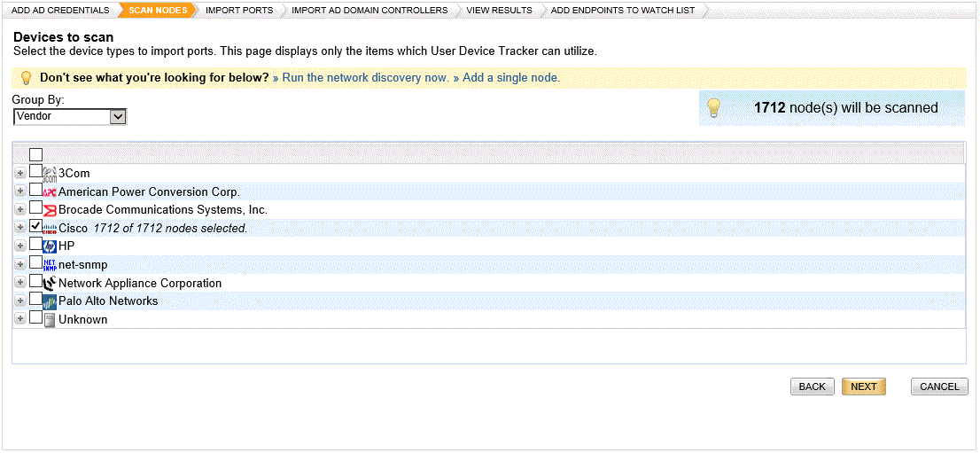Click the Brocade vendor logo icon
The image size is (980, 453).
pyautogui.click(x=50, y=210)
